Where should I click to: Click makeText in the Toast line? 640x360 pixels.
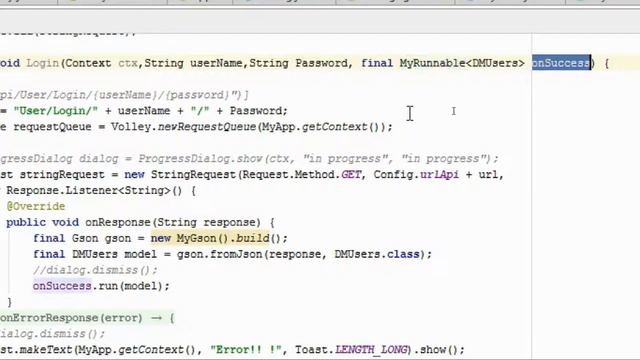pos(46,350)
